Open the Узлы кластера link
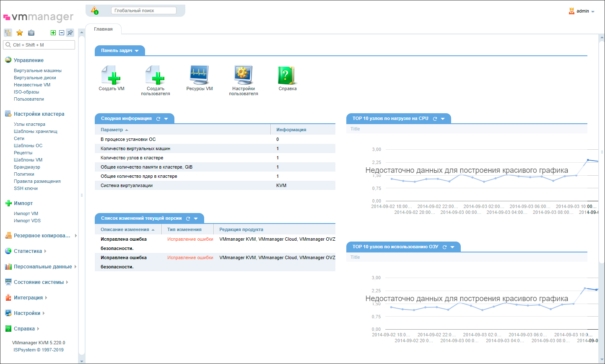 [29, 124]
